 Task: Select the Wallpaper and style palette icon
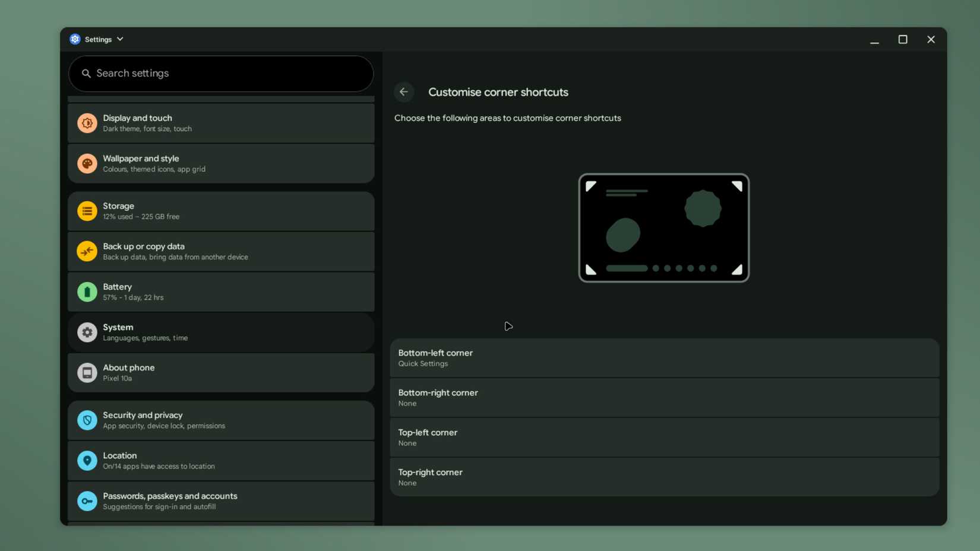click(x=87, y=163)
